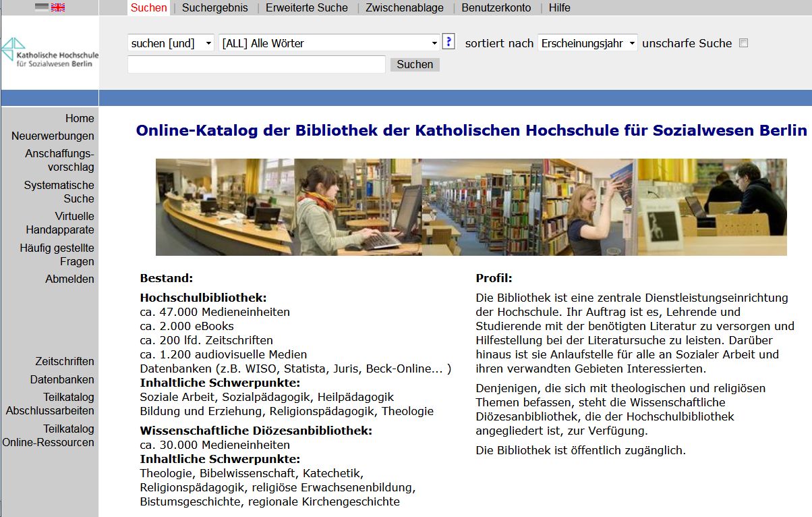Click the Online-Katalog page heading
The height and width of the screenshot is (517, 812).
[x=471, y=130]
